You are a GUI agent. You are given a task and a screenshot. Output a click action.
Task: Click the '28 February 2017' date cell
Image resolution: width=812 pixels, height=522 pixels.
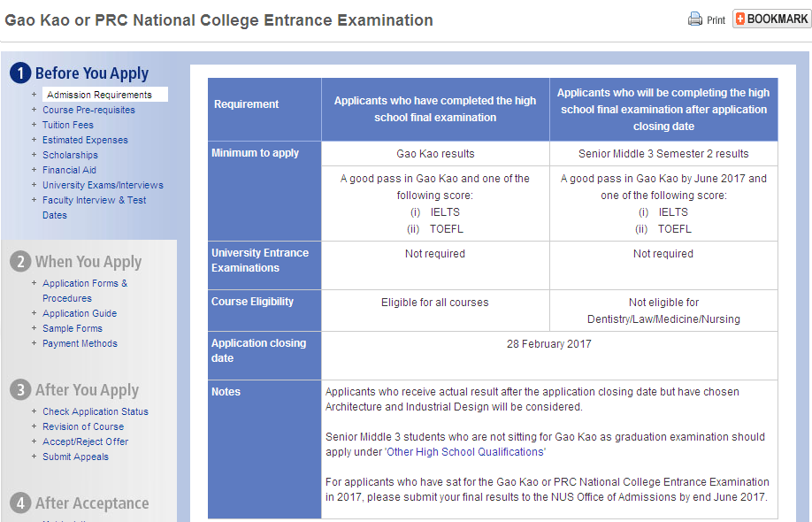pyautogui.click(x=549, y=356)
